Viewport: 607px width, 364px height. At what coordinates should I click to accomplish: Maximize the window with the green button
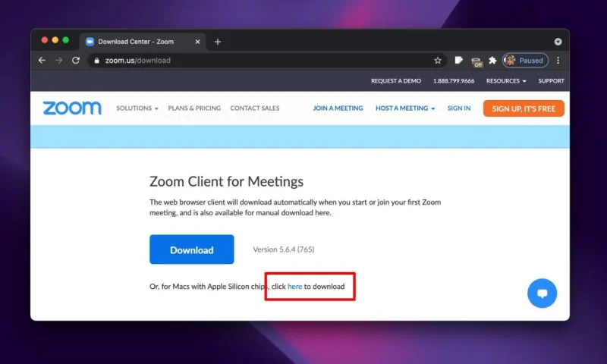[66, 40]
